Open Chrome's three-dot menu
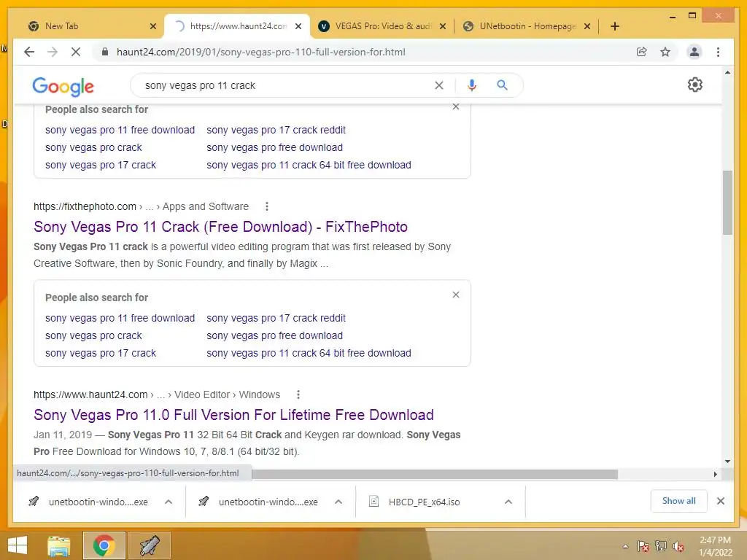The image size is (747, 560). coord(718,52)
